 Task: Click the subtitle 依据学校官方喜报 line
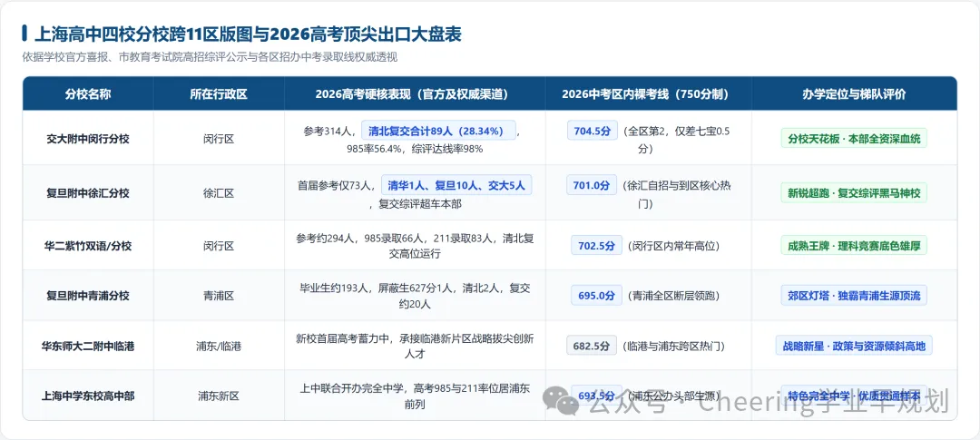pyautogui.click(x=210, y=57)
